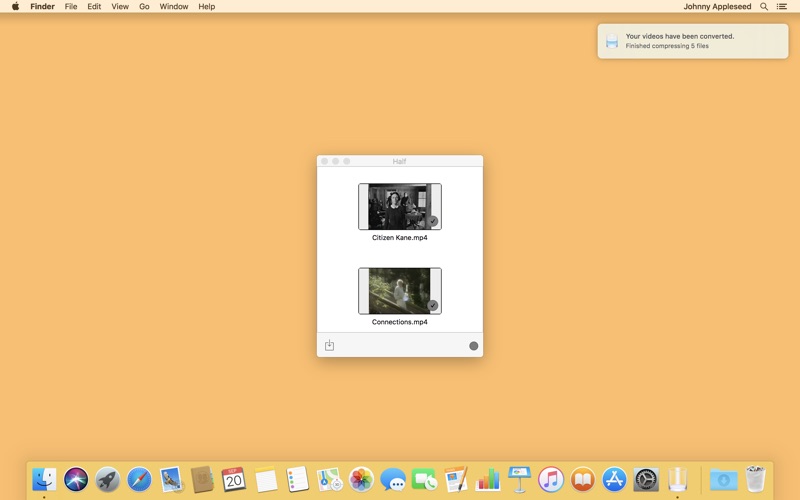Click the Connections.mp4 file name
This screenshot has width=800, height=500.
pos(399,322)
